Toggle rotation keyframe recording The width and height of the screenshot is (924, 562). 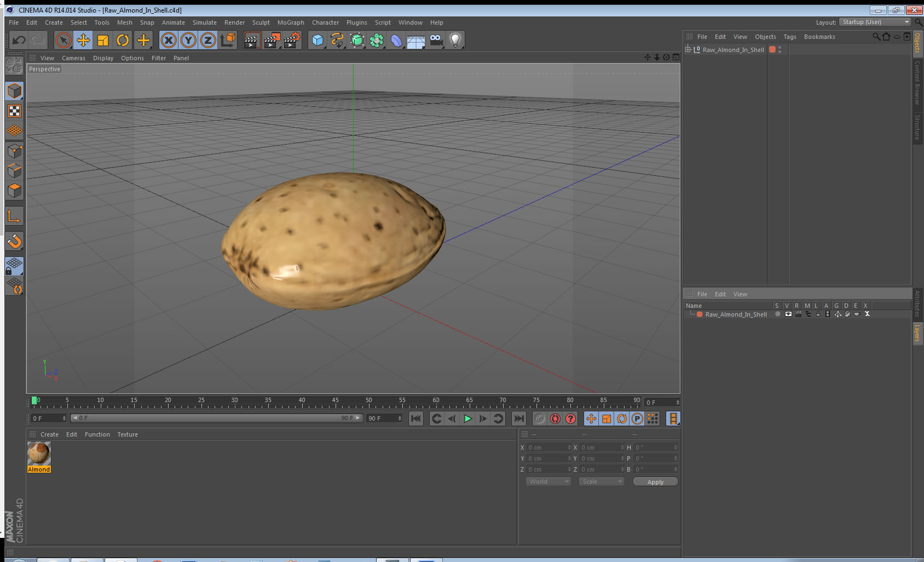click(x=622, y=418)
